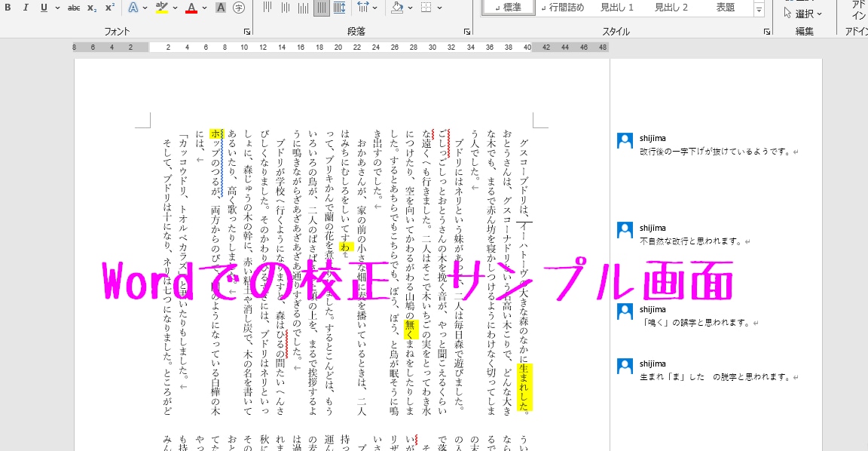Toggle subscript formatting
Viewport: 868px width, 451px height.
(92, 8)
